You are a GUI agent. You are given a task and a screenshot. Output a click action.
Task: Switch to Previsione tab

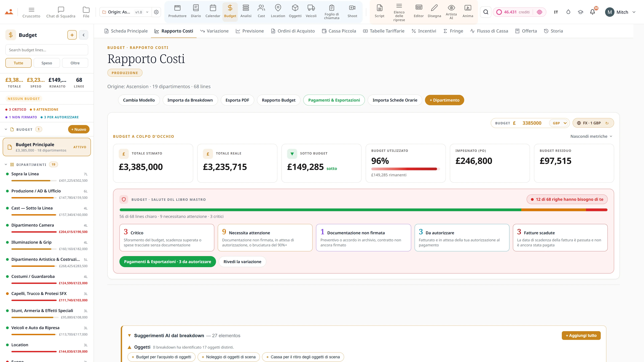[250, 31]
